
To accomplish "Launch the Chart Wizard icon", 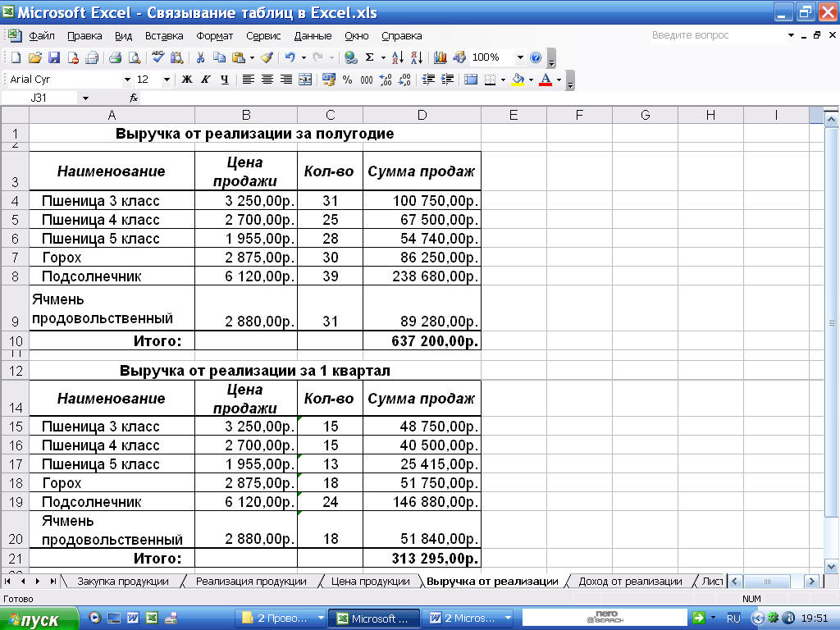I will tap(441, 57).
